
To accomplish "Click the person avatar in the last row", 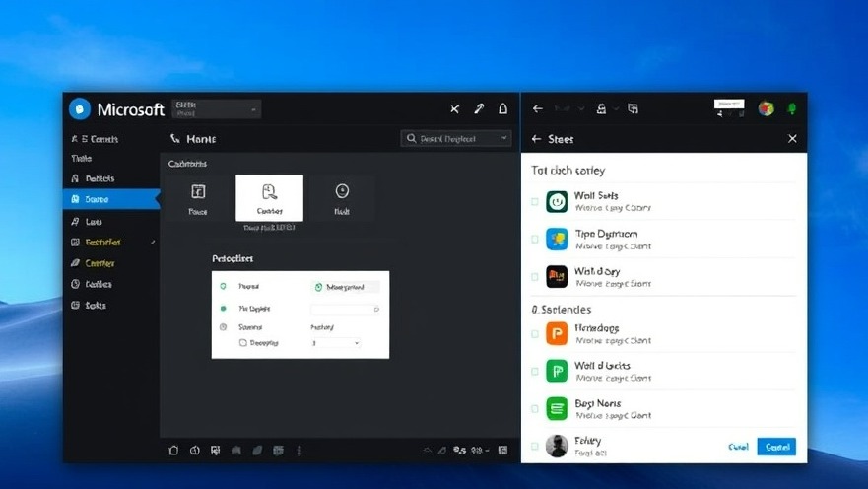I will pos(557,446).
